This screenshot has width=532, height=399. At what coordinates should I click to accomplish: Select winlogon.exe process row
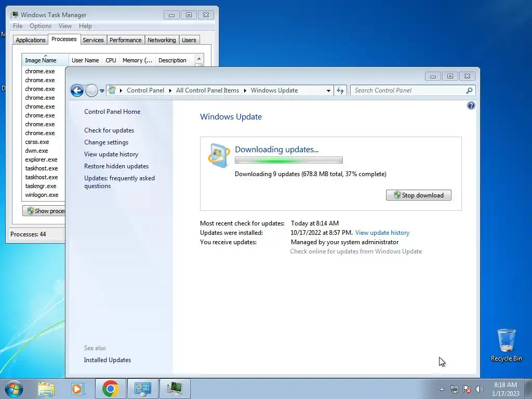[44, 195]
